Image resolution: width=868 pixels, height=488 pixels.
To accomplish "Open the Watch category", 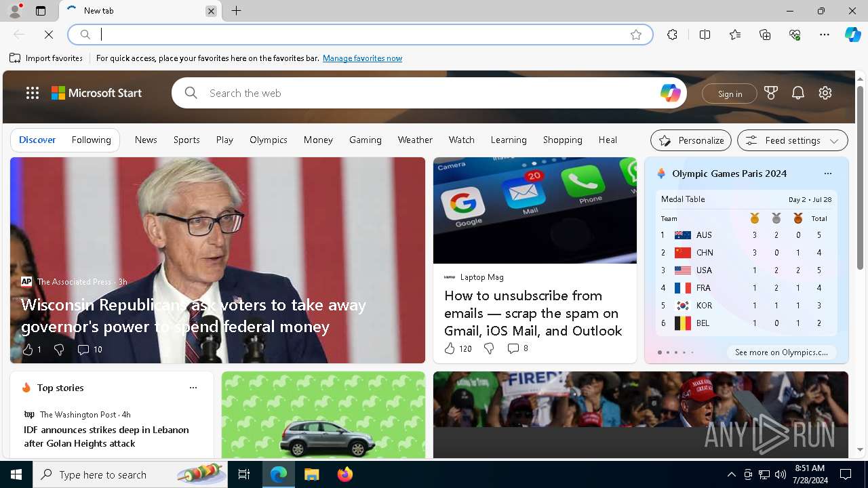I will 461,140.
